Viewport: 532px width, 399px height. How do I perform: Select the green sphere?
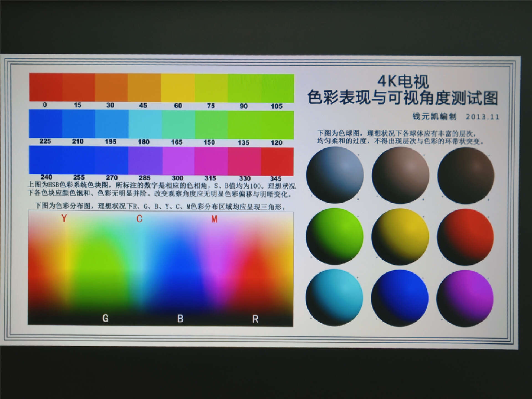tap(334, 236)
